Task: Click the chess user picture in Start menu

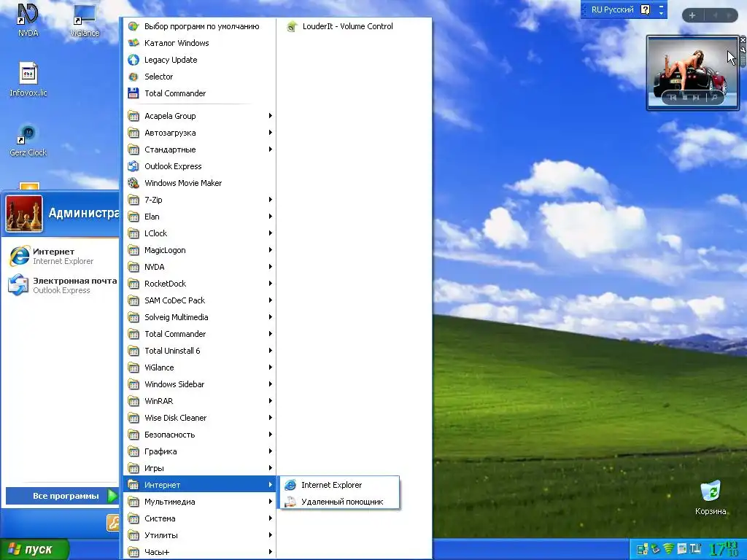Action: [24, 214]
